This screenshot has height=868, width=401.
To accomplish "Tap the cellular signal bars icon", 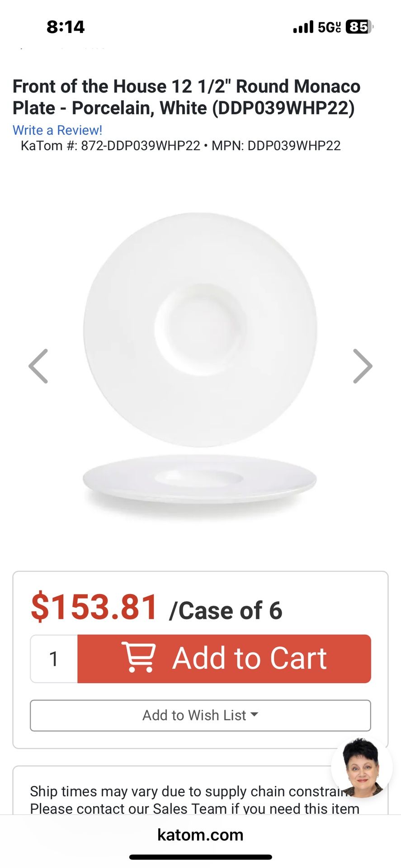I will 303,27.
